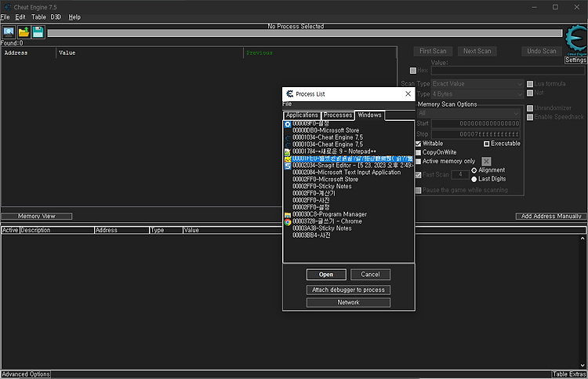The image size is (588, 379).
Task: Open the File menu in Process List dialog
Action: [287, 104]
